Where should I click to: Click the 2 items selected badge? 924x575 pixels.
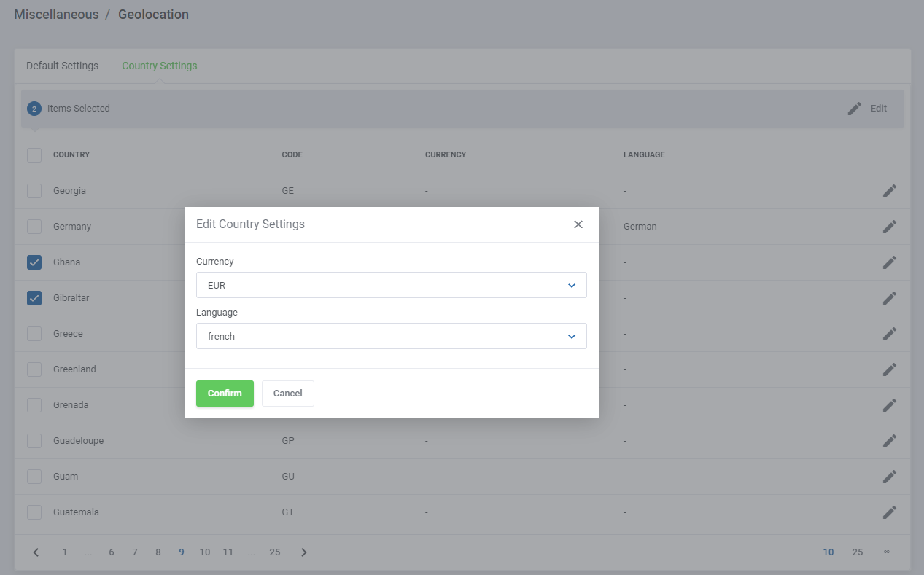[x=34, y=109]
